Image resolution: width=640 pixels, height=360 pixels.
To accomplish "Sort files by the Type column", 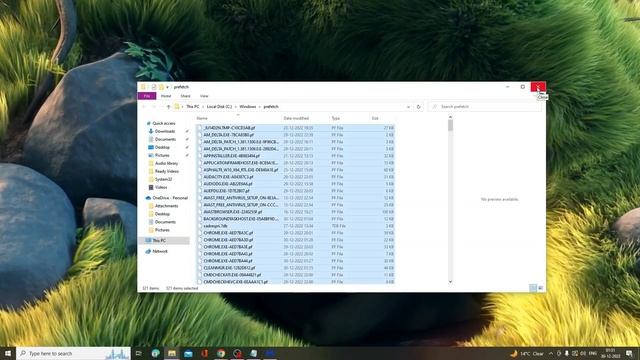I will (x=350, y=118).
